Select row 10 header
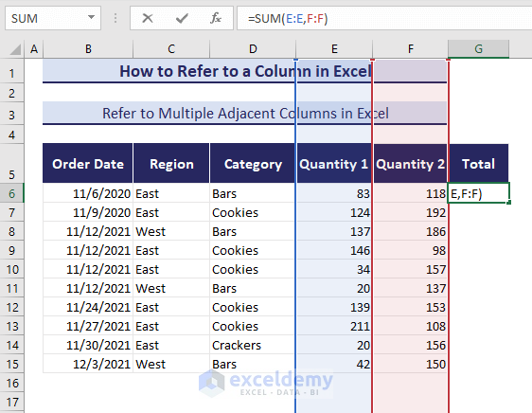The height and width of the screenshot is (413, 532). 12,269
